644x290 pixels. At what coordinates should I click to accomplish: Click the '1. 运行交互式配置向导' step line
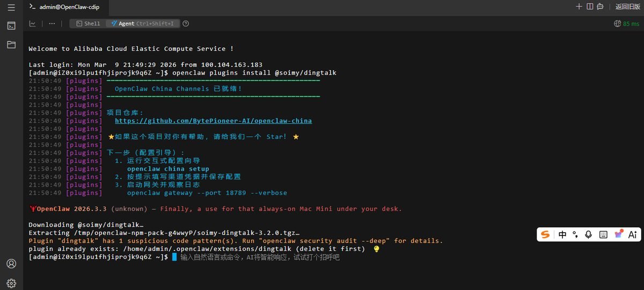pos(158,161)
